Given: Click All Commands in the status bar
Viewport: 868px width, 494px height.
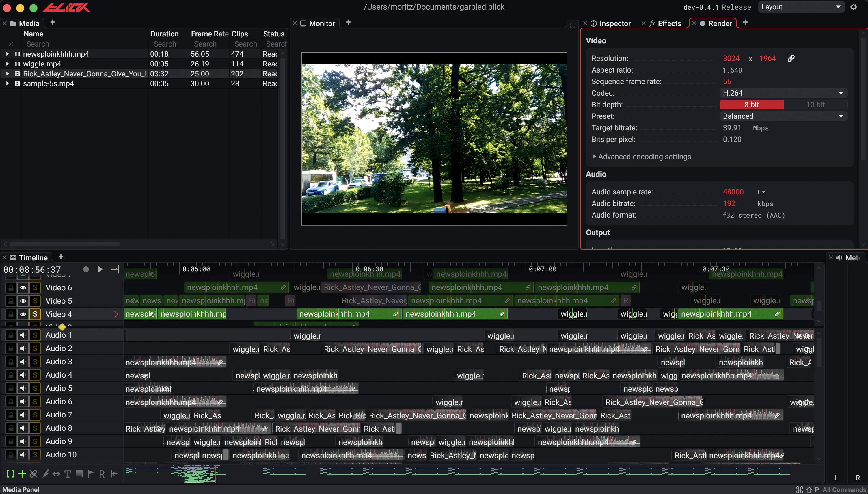Looking at the screenshot, I should pyautogui.click(x=844, y=490).
